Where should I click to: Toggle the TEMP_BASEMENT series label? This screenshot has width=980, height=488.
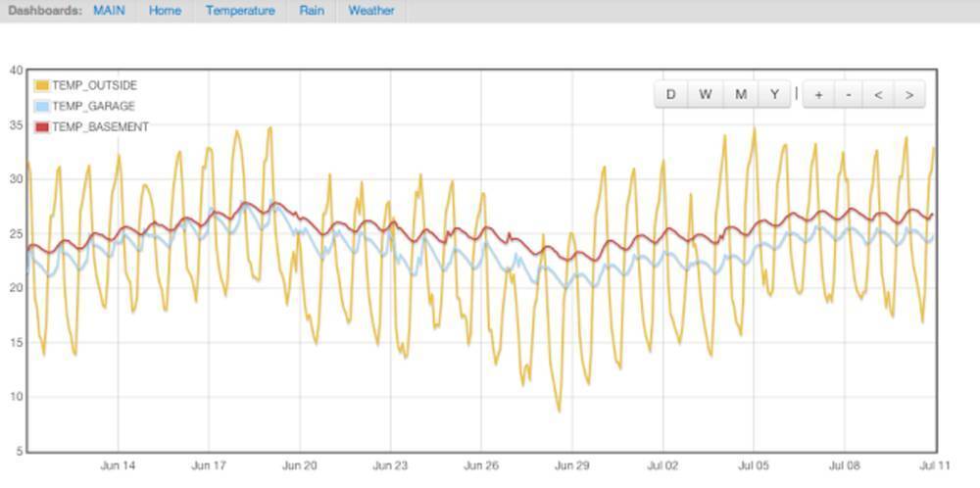pyautogui.click(x=100, y=127)
